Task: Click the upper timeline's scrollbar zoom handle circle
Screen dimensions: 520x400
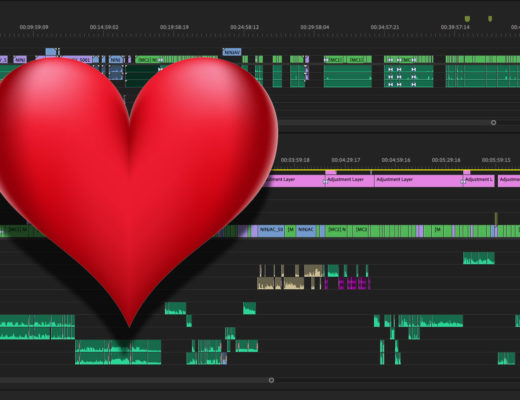Action: (493, 123)
